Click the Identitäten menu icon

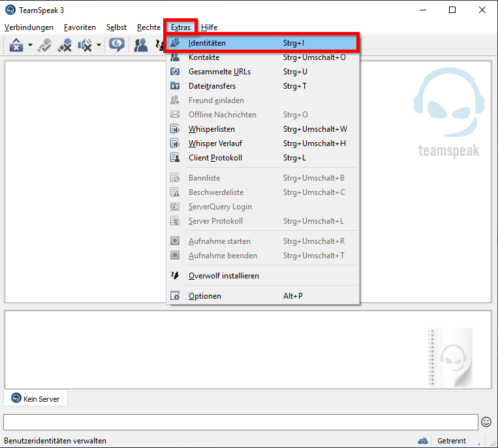tap(175, 43)
